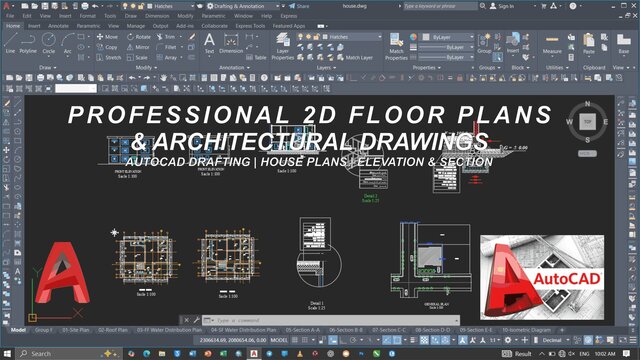Click the Save icon in Quick Access toolbar

(44, 6)
